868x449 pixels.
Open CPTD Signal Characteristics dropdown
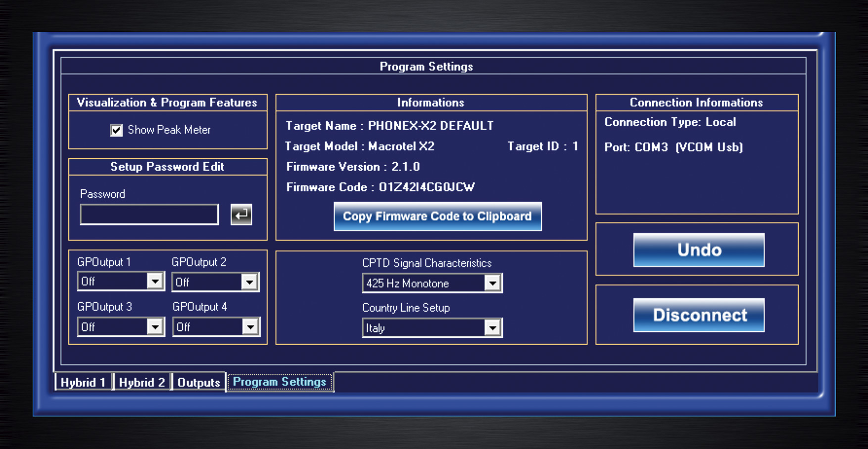point(492,283)
